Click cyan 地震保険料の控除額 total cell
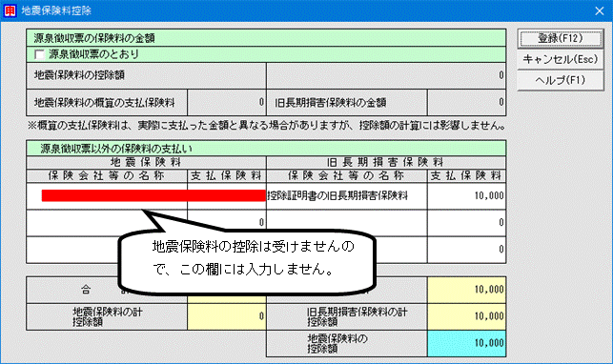This screenshot has height=364, width=613. pyautogui.click(x=466, y=343)
